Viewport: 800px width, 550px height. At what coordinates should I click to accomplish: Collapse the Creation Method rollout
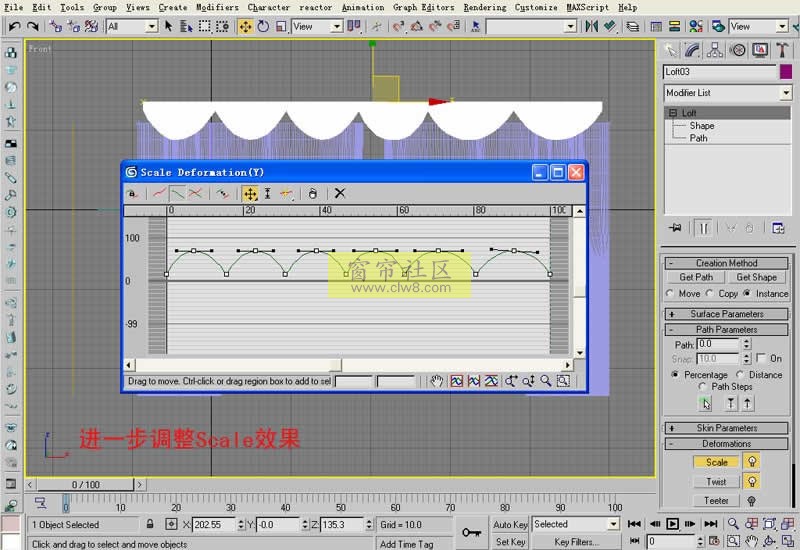[x=727, y=263]
